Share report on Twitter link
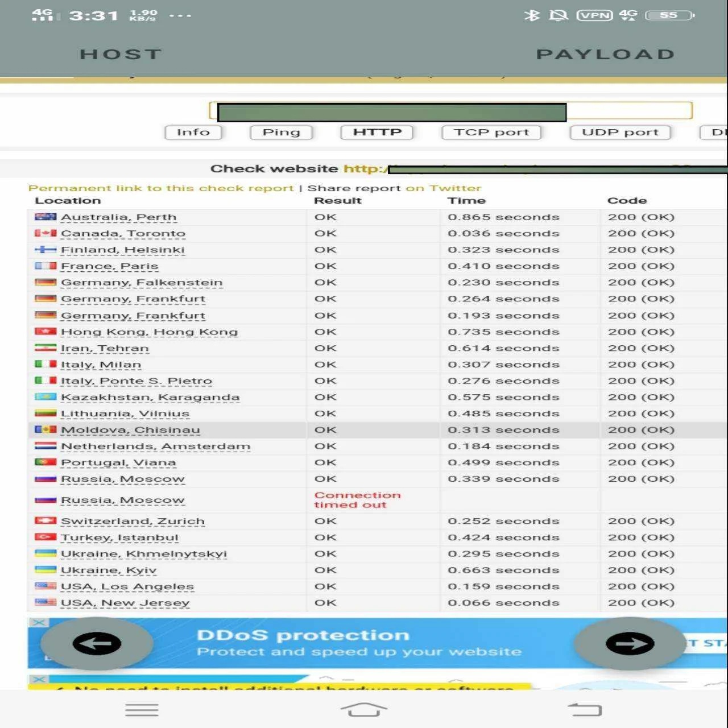 pyautogui.click(x=443, y=188)
